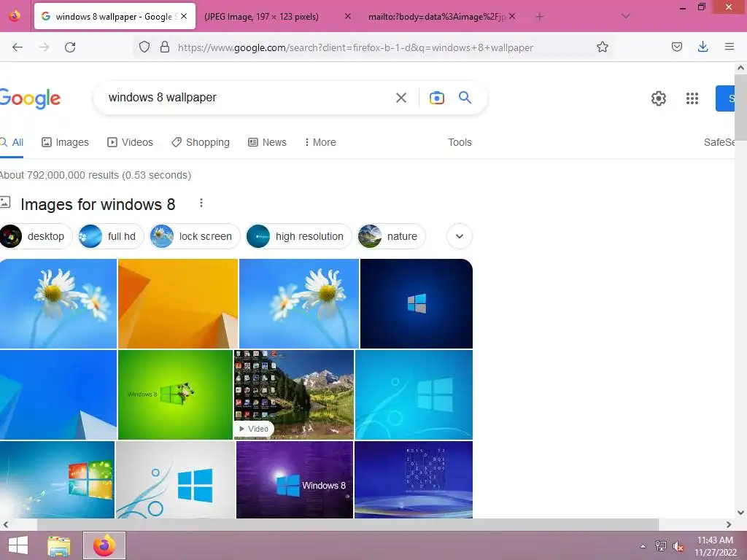Open the orange Windows 8 wallpaper thumbnail
The height and width of the screenshot is (560, 747).
178,304
